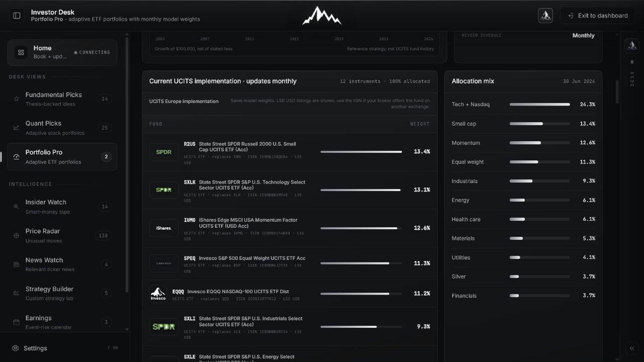Click Health care allocation label
The image size is (644, 362).
click(466, 219)
